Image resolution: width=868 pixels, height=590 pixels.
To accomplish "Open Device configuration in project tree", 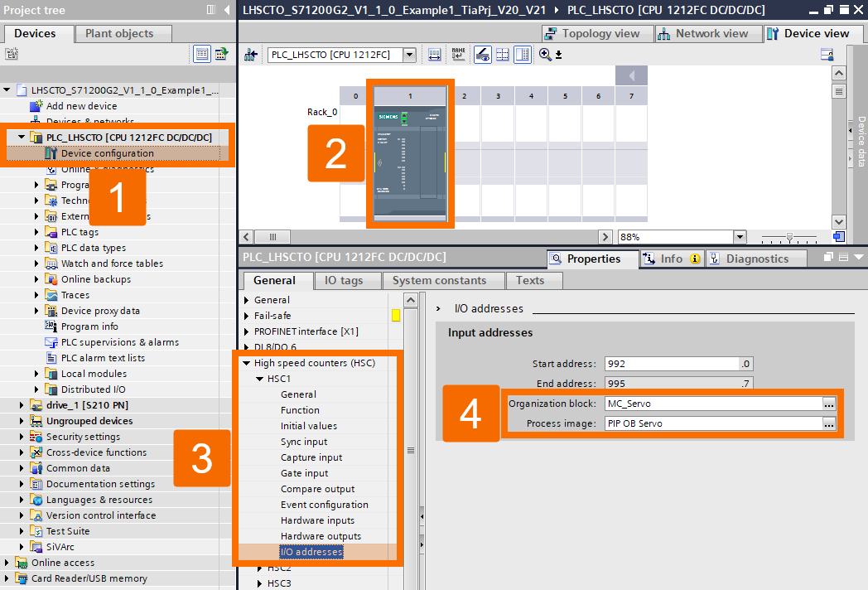I will [108, 153].
